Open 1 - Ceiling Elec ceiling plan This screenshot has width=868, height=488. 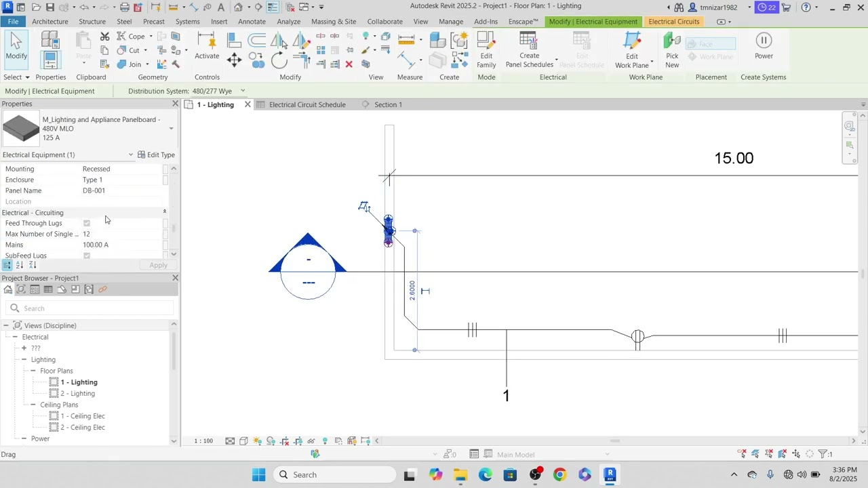coord(83,416)
